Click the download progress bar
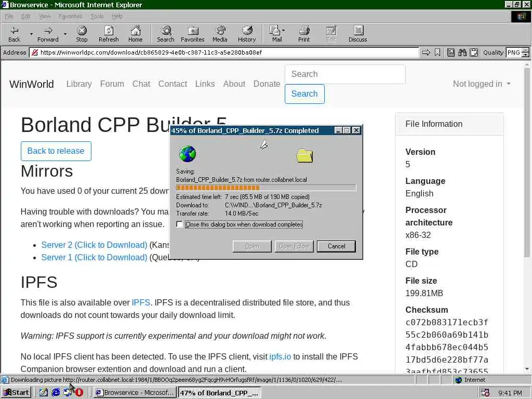 point(266,188)
